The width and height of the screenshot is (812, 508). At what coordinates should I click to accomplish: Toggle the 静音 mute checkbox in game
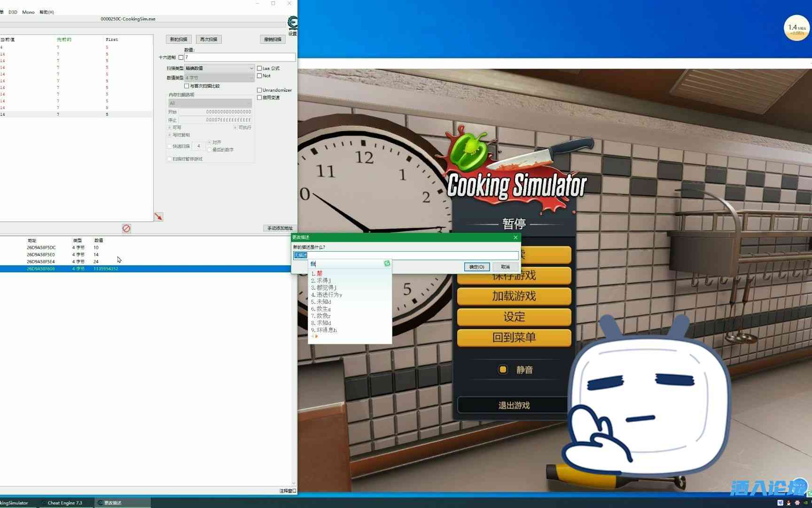[x=503, y=369]
